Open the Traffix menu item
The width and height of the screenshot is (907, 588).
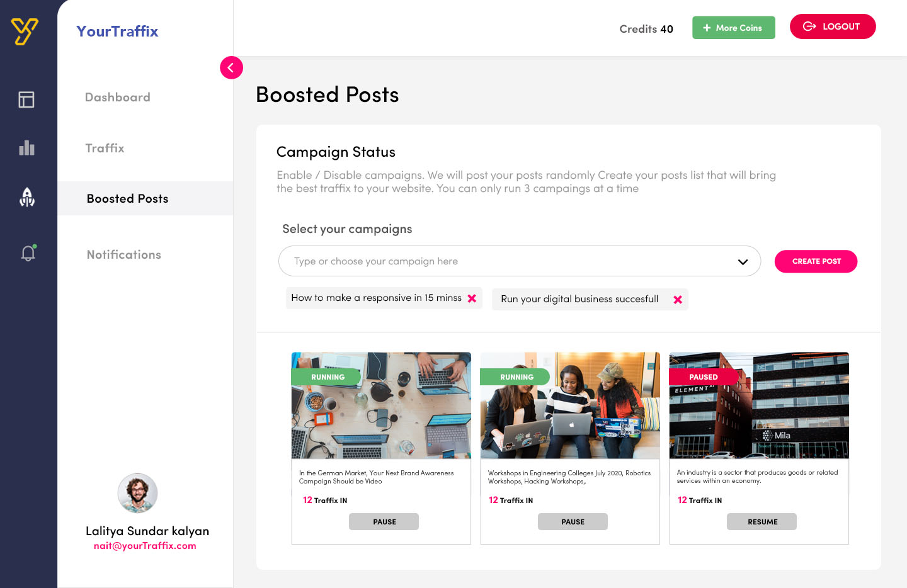tap(105, 149)
